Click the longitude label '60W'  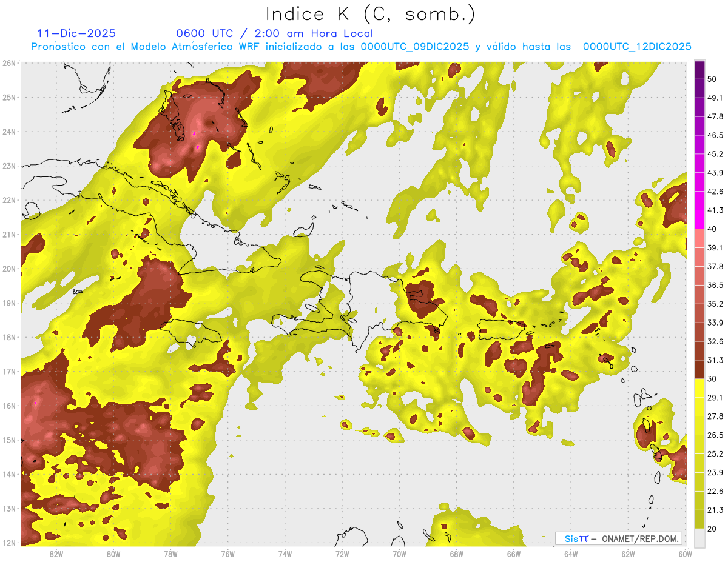pyautogui.click(x=685, y=554)
